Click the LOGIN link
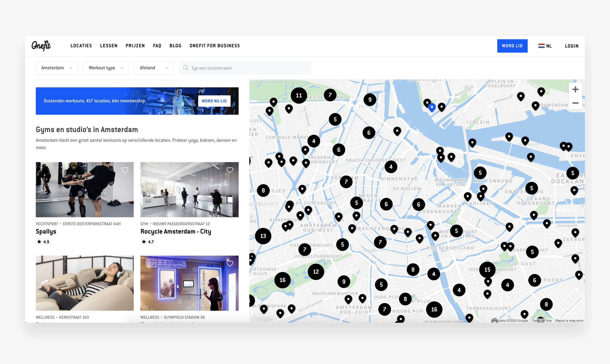 pyautogui.click(x=572, y=46)
